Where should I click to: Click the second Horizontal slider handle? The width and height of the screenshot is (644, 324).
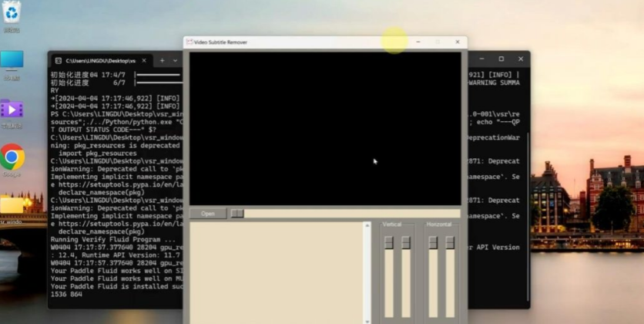pos(450,242)
